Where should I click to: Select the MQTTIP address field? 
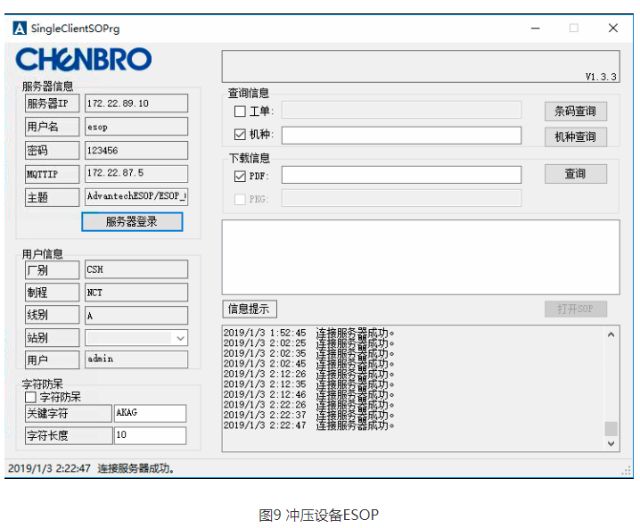click(135, 174)
